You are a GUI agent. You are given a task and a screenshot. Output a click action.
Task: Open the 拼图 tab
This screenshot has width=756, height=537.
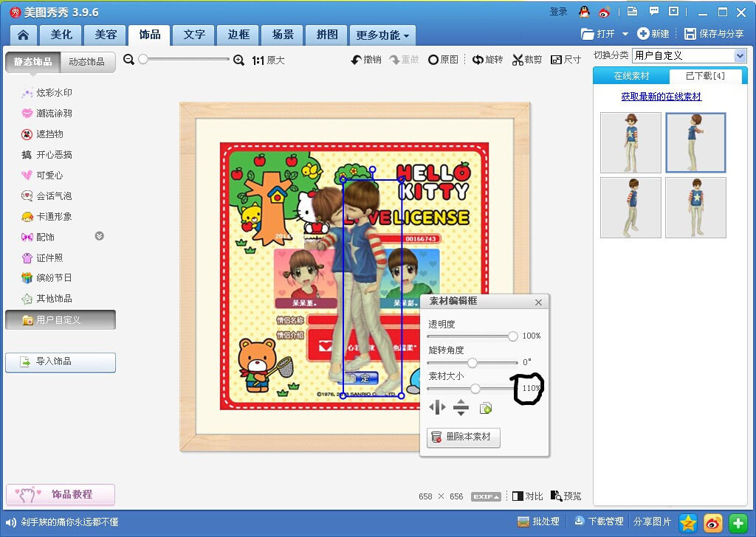click(x=327, y=35)
